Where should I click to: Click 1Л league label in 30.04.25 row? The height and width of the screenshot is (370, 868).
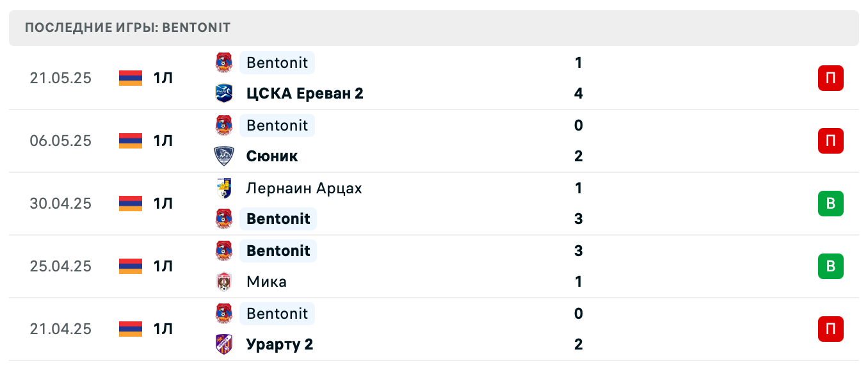point(163,204)
